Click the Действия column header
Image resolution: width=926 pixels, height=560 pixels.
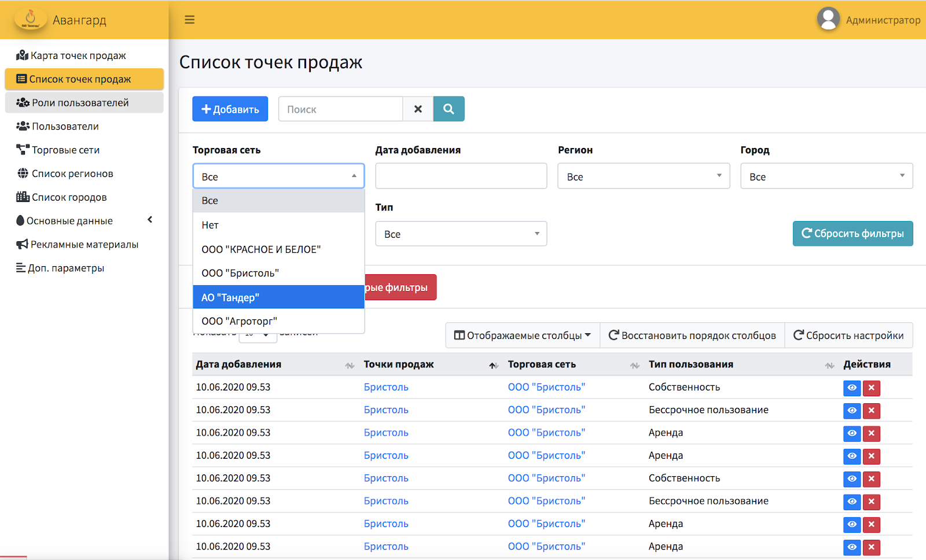866,364
